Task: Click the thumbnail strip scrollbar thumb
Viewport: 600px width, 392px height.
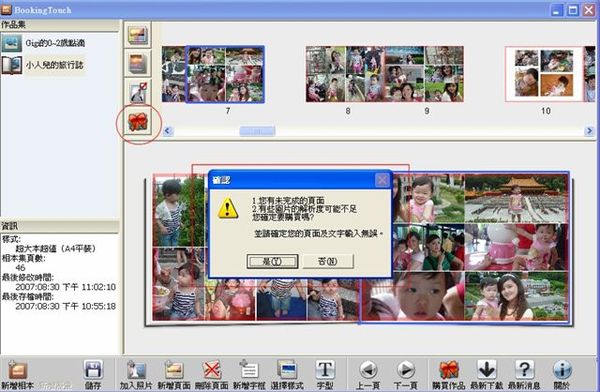Action: (x=257, y=131)
